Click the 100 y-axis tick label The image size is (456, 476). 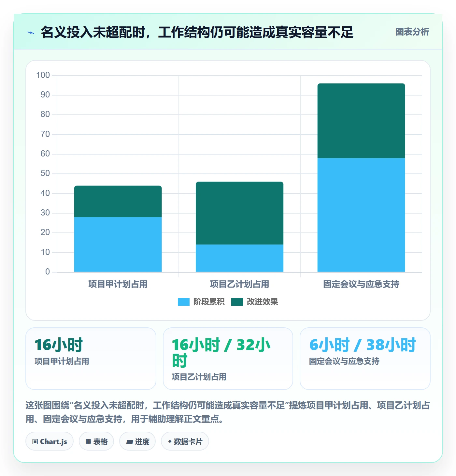43,75
